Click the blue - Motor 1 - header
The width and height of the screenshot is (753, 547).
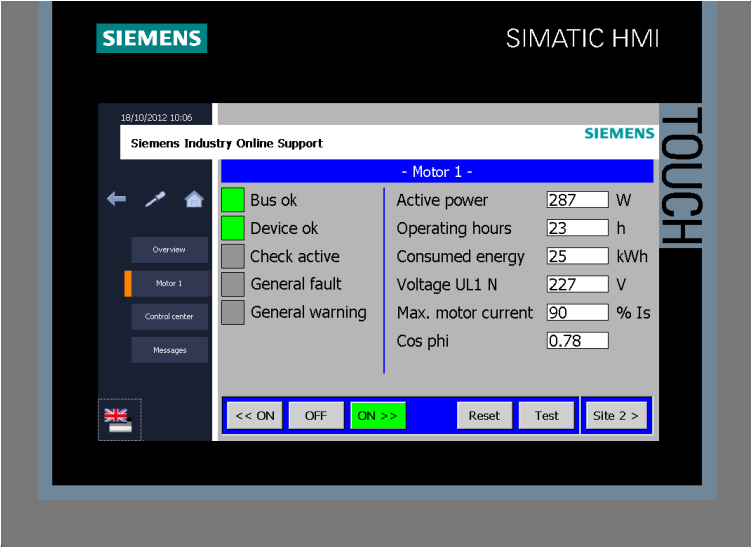[x=437, y=171]
